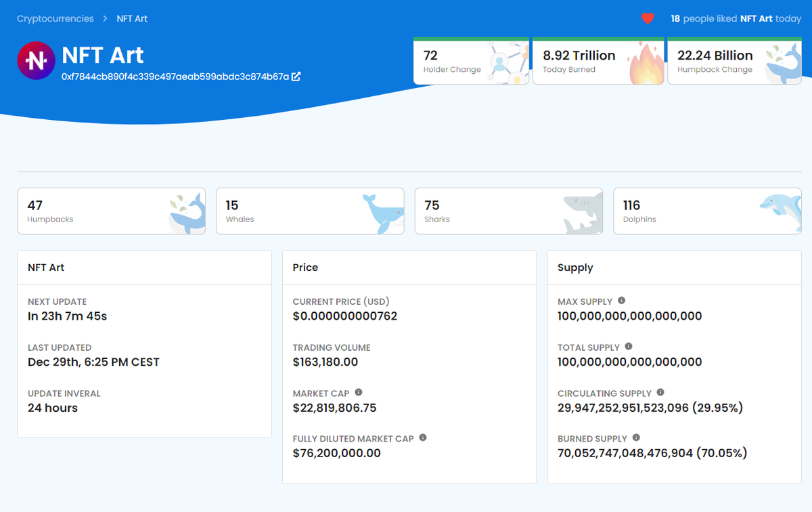Click the info icon beside Circulating Supply
812x512 pixels.
coord(660,393)
